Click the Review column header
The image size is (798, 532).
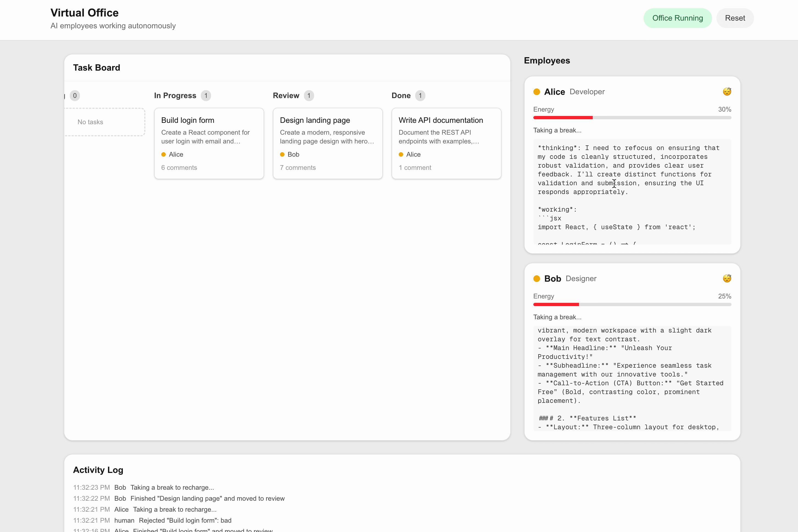[286, 96]
